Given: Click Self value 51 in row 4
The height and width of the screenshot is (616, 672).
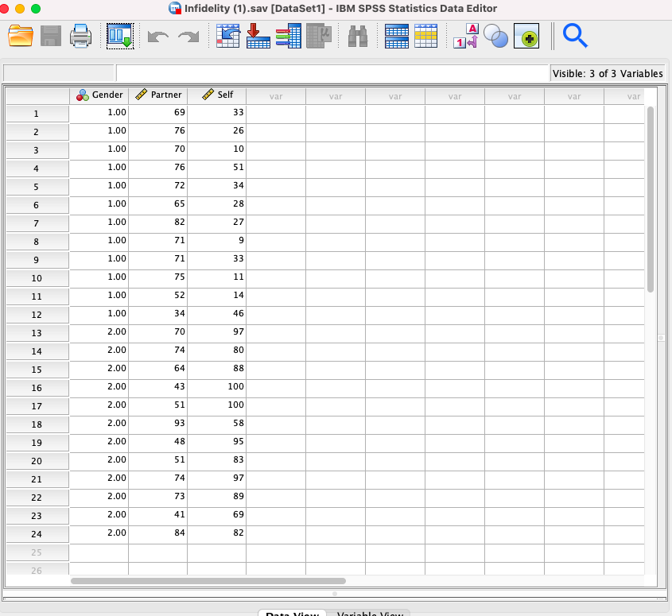Looking at the screenshot, I should 217,168.
